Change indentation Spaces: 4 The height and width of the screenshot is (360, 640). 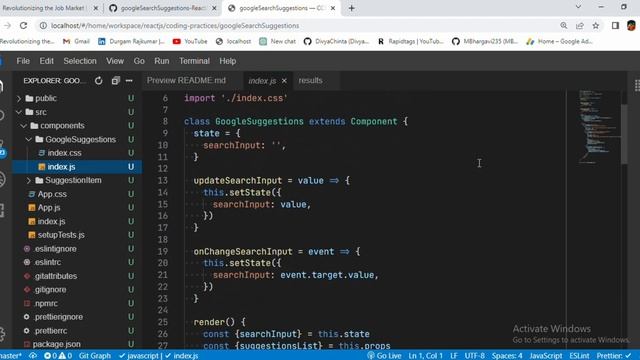point(507,356)
